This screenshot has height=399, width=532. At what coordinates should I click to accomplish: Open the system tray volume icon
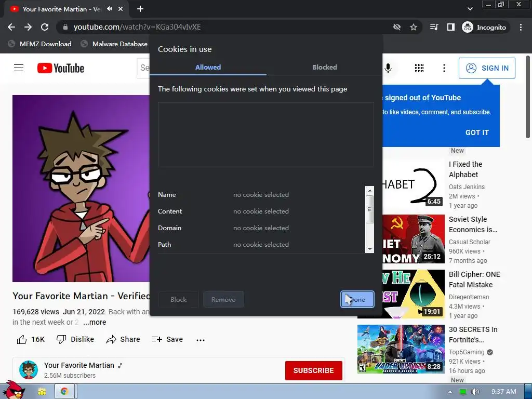pyautogui.click(x=475, y=392)
